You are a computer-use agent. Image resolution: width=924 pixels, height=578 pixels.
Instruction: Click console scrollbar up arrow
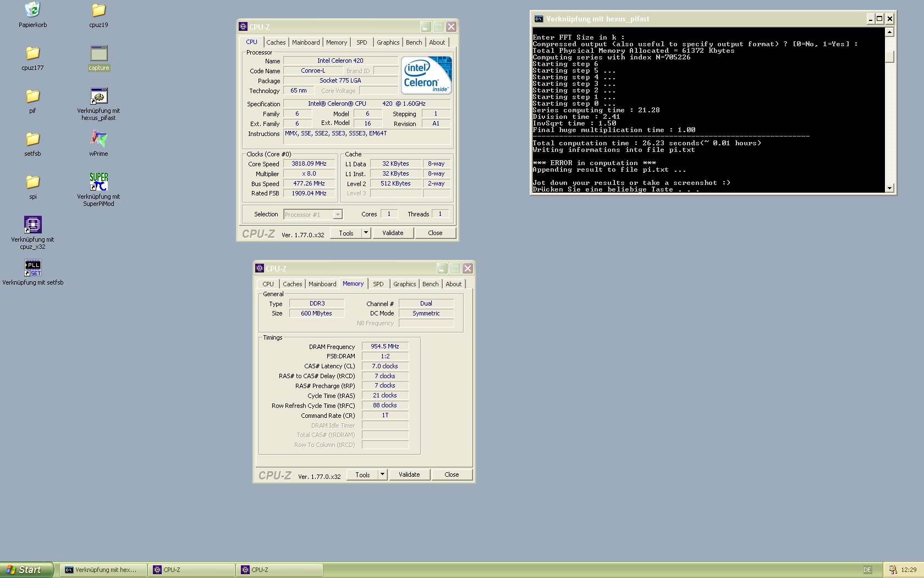click(889, 32)
